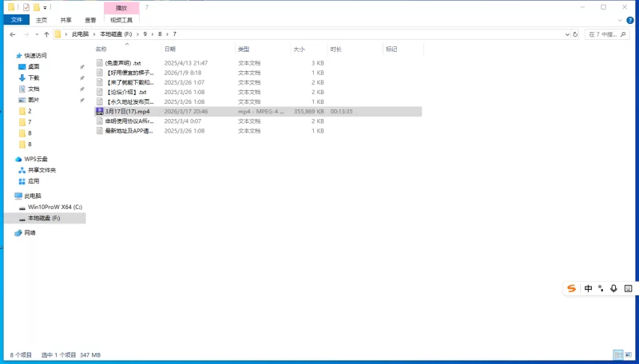
Task: Switch to the 查看 ribbon tab
Action: [90, 20]
